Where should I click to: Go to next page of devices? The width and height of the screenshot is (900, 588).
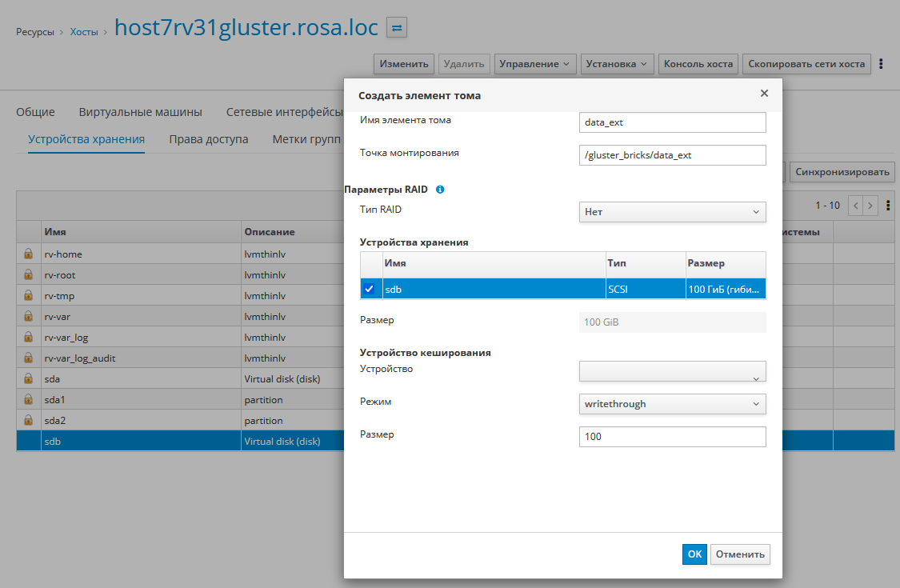pos(870,206)
